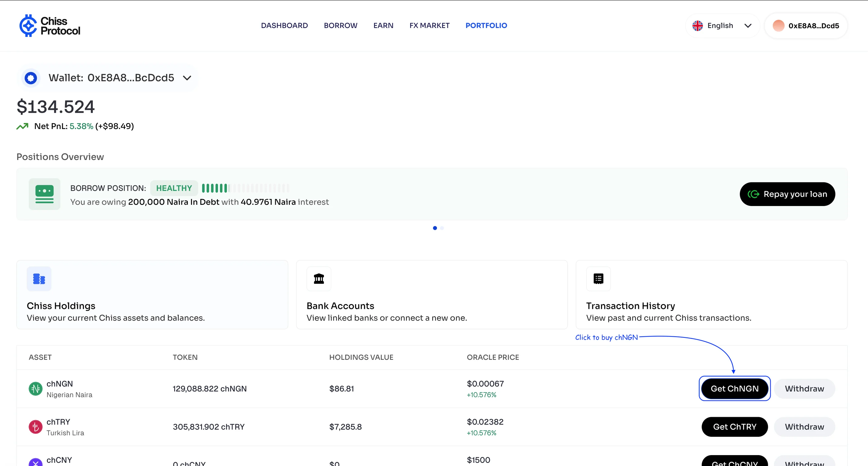Open the BORROW menu item

point(340,26)
